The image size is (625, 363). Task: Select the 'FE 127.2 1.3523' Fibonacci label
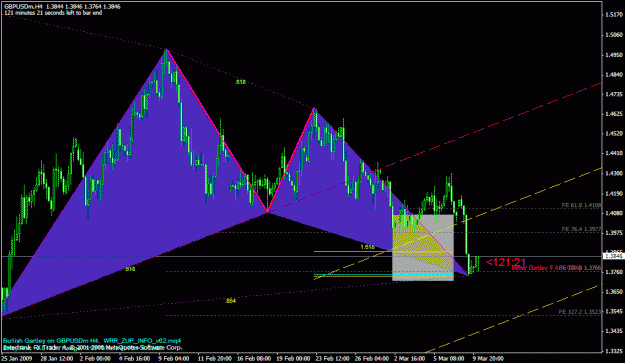580,312
